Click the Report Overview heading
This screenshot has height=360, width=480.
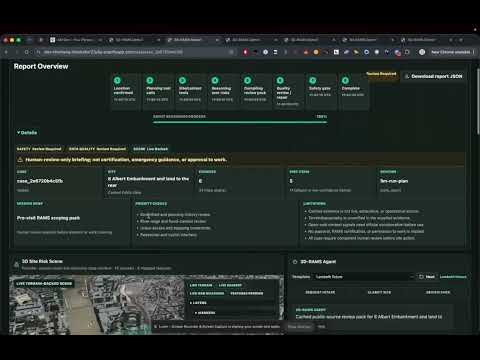click(41, 66)
